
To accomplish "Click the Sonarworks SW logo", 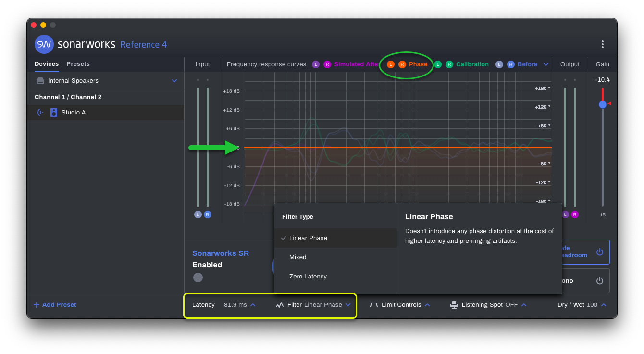I will [x=44, y=44].
